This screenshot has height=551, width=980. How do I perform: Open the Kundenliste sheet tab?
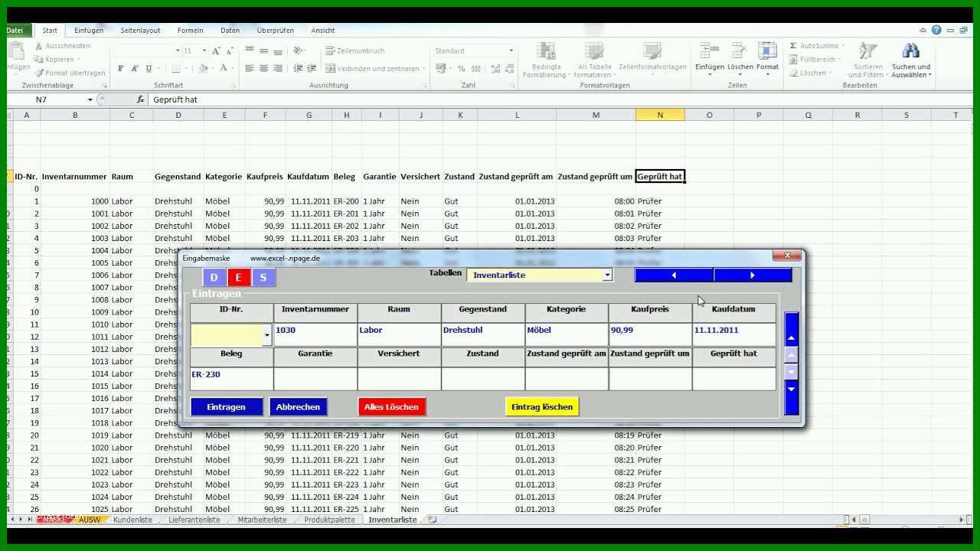132,520
